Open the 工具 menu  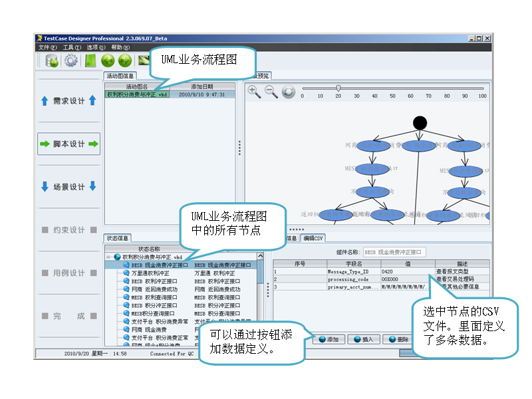point(71,47)
